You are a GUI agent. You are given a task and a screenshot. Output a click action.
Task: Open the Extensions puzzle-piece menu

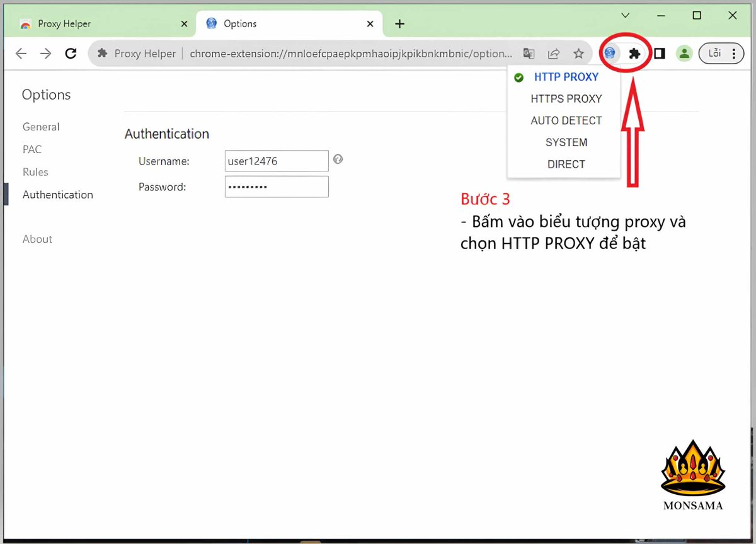coord(635,54)
